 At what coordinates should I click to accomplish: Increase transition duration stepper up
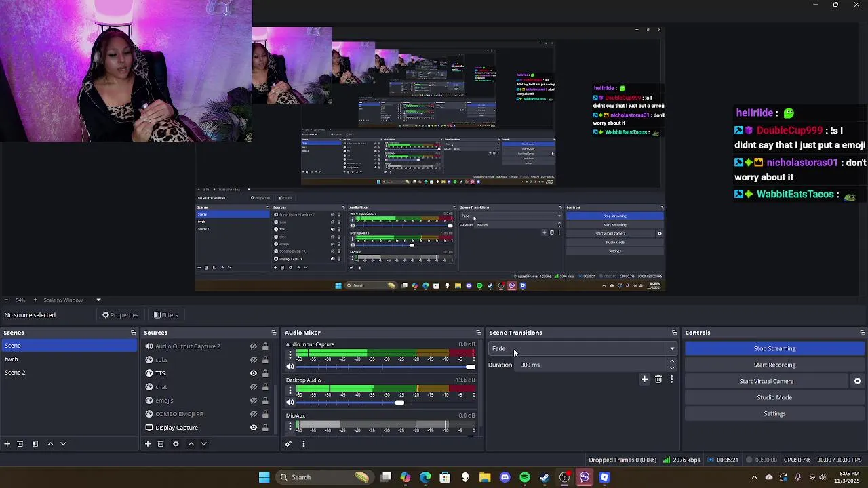(672, 361)
